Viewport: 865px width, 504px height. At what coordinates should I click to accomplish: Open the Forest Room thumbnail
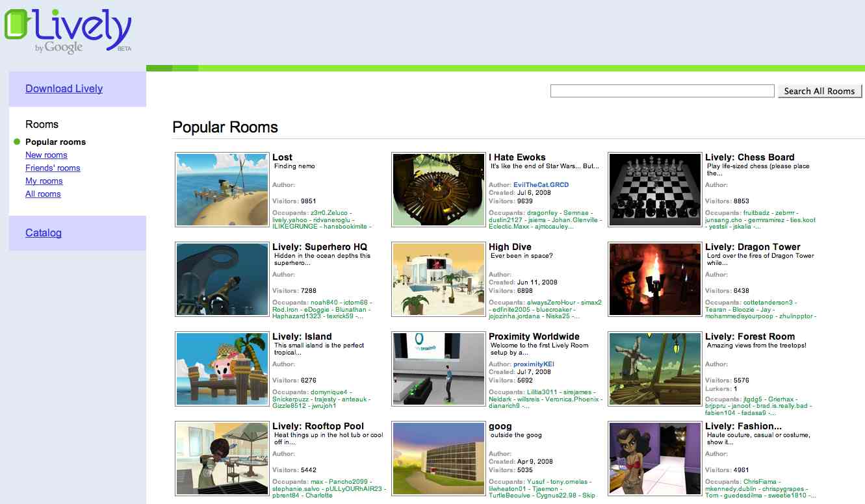655,369
